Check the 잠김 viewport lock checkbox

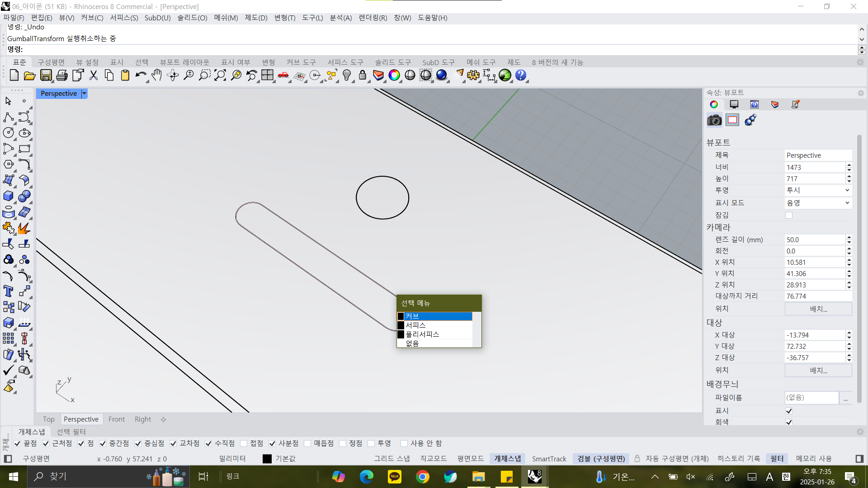(x=789, y=216)
